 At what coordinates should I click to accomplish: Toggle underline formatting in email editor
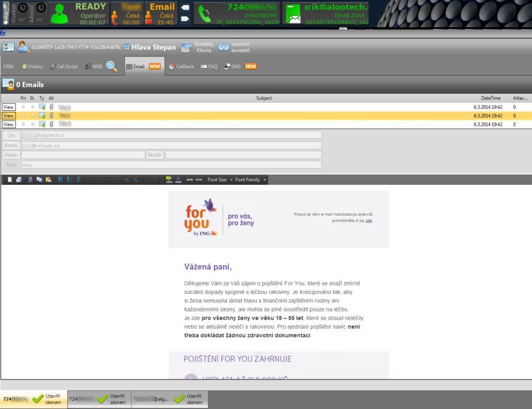click(x=69, y=179)
